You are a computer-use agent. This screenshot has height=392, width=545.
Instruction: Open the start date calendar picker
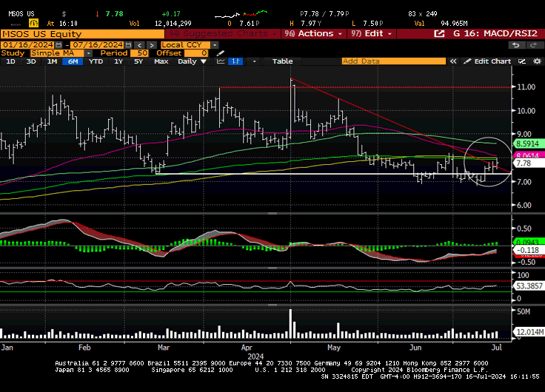tap(58, 45)
